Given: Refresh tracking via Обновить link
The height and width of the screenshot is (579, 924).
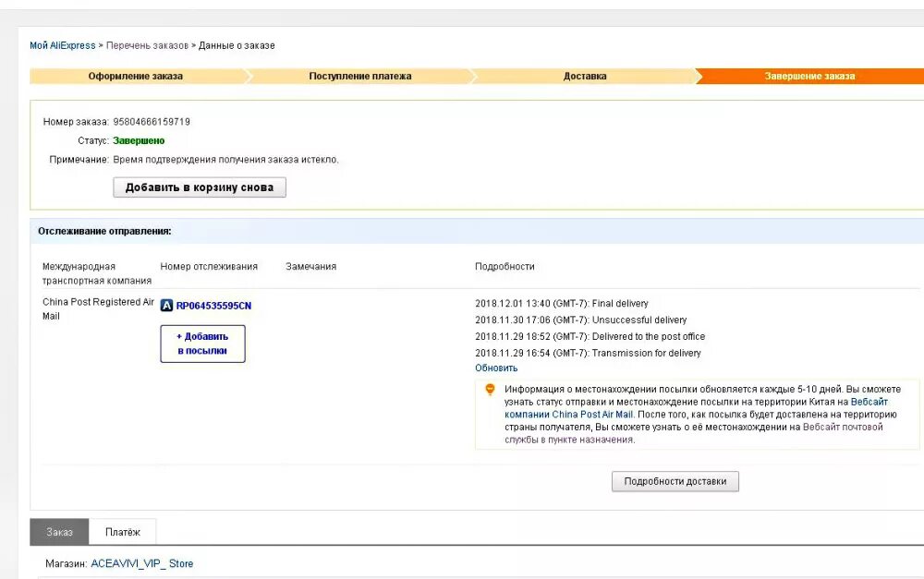Looking at the screenshot, I should pyautogui.click(x=496, y=368).
